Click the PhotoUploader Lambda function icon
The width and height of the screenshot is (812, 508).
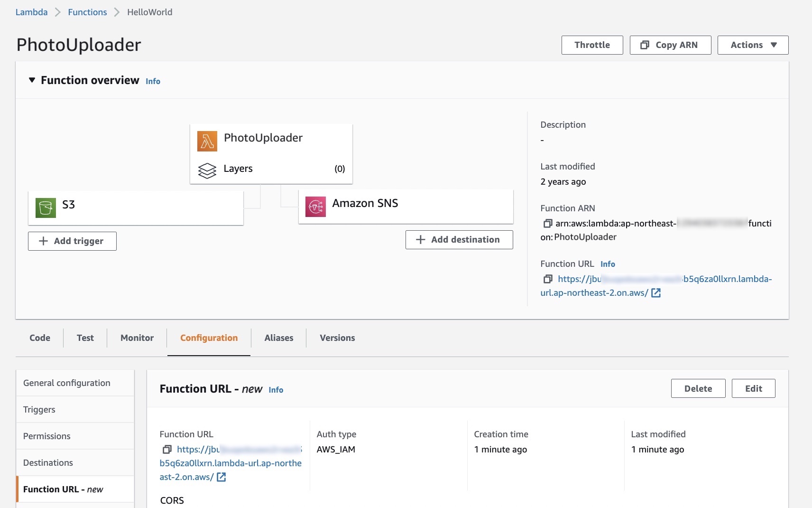point(207,141)
